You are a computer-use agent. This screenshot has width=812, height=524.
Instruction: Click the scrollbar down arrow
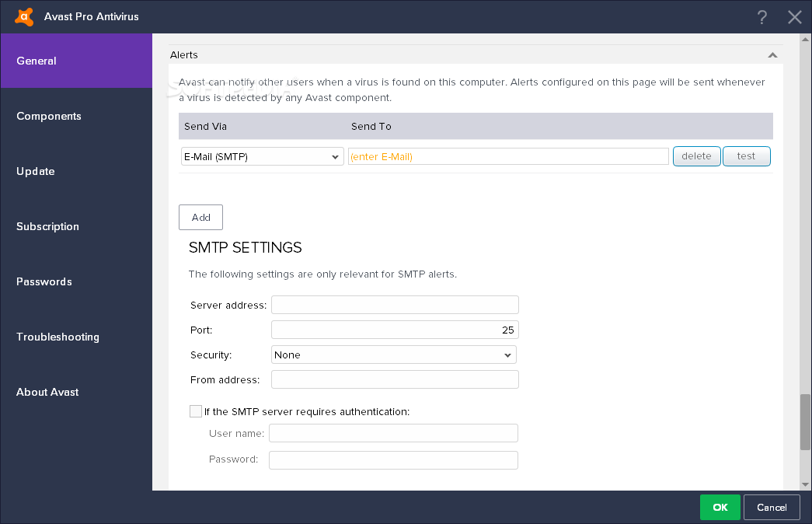pos(805,484)
